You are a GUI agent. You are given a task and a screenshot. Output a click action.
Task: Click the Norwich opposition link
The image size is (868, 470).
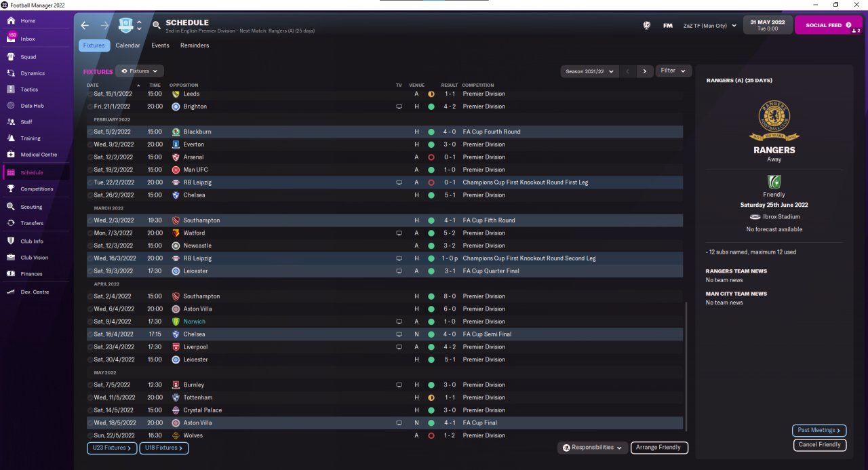coord(194,321)
